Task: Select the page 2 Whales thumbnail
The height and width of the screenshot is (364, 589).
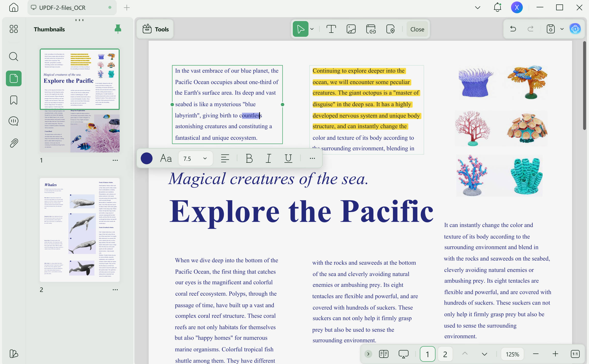Action: tap(80, 230)
